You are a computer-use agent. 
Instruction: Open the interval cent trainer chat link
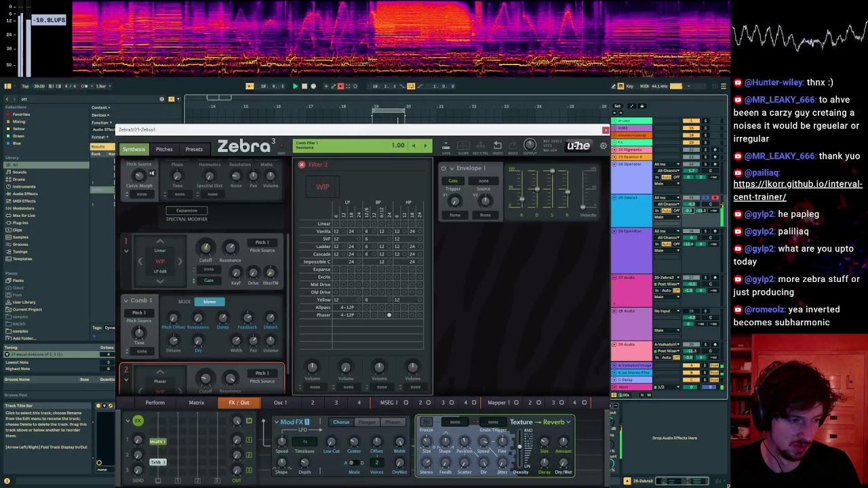pos(797,190)
